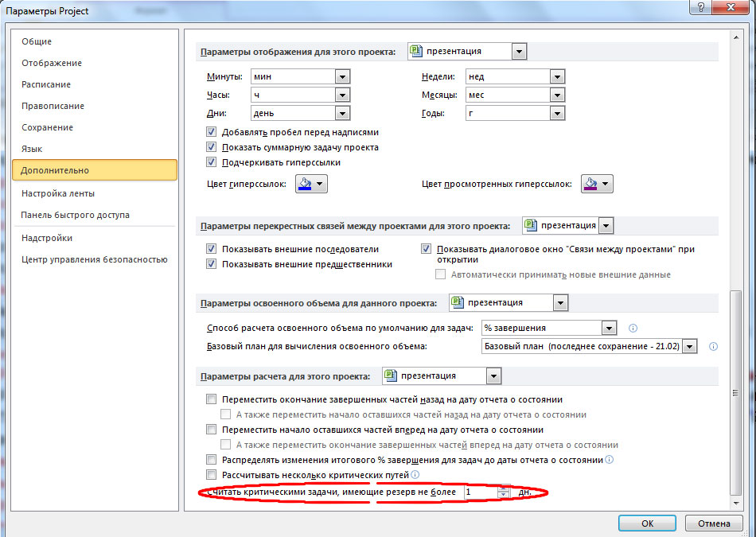Image resolution: width=756 pixels, height=537 pixels.
Task: Open the 'Недели' units dropdown
Action: pyautogui.click(x=557, y=76)
